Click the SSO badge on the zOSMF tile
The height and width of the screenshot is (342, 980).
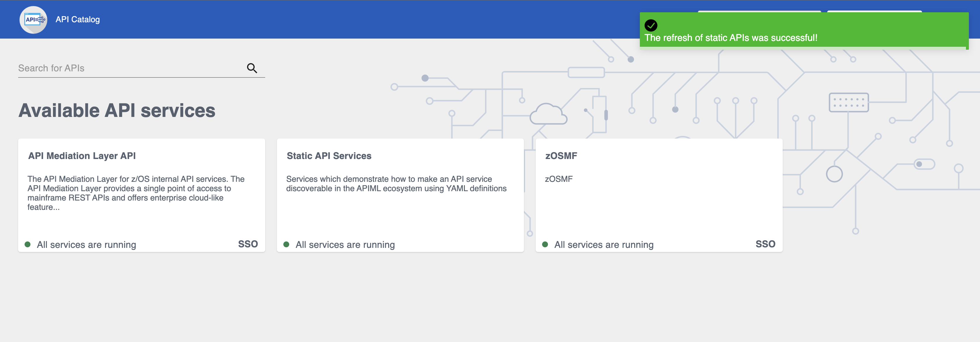765,244
